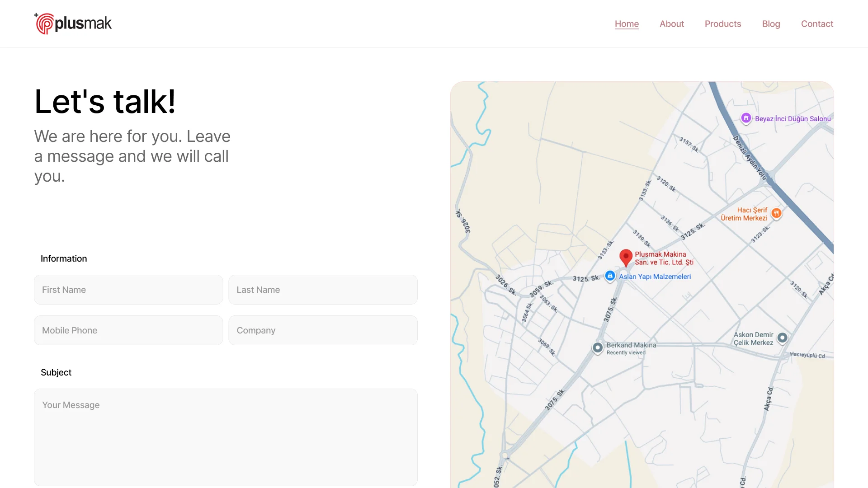Navigate to the Blog page

(x=771, y=24)
